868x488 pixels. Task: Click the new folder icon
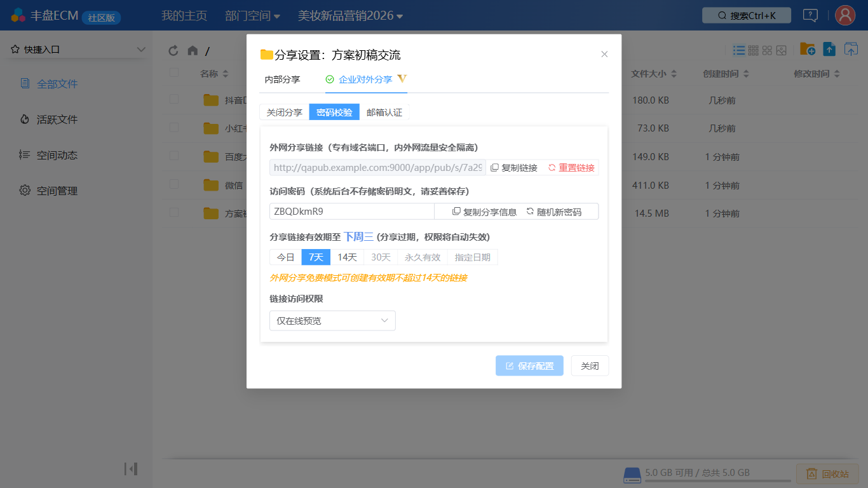pyautogui.click(x=808, y=49)
